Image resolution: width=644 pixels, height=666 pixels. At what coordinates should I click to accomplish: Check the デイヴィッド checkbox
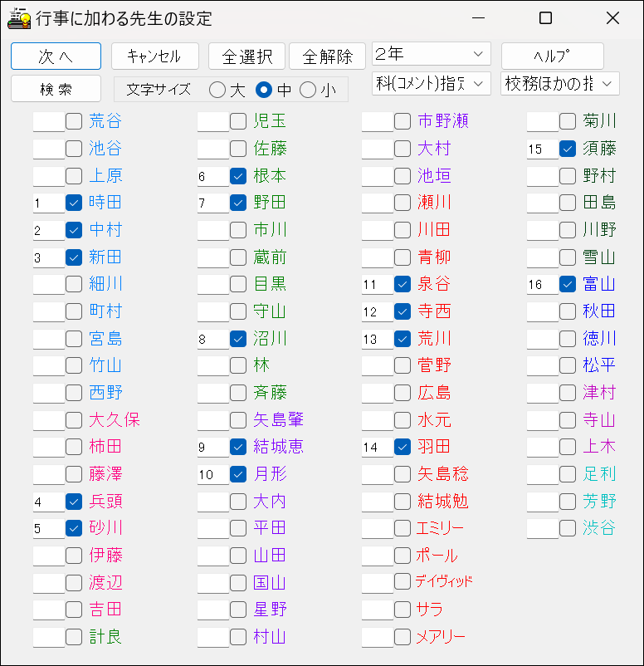pyautogui.click(x=402, y=582)
